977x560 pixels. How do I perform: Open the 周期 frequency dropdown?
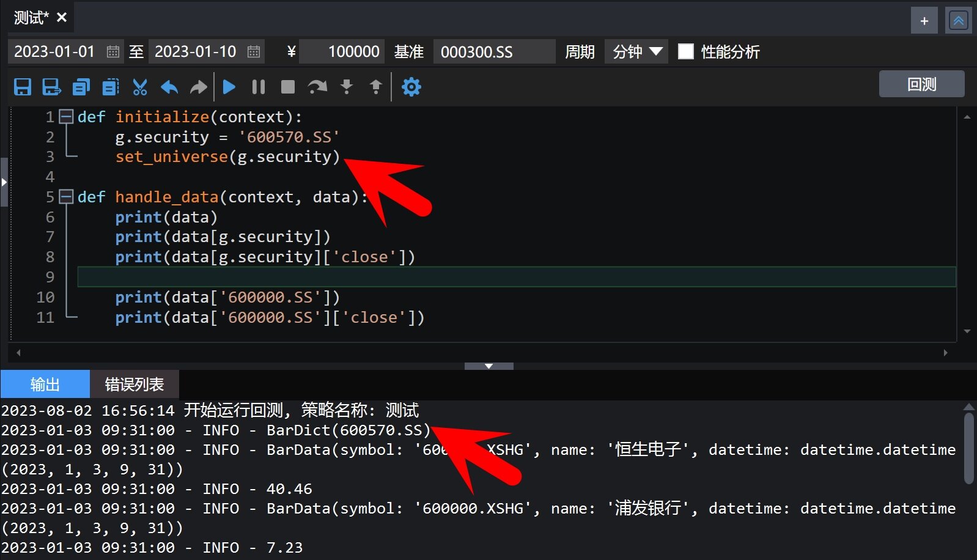[x=636, y=52]
